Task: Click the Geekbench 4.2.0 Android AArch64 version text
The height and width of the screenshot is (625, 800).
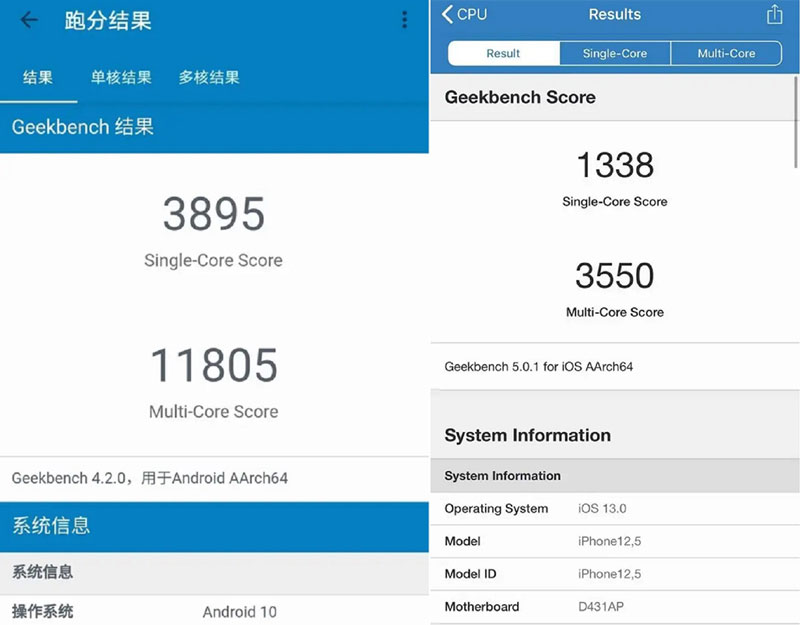Action: point(149,478)
